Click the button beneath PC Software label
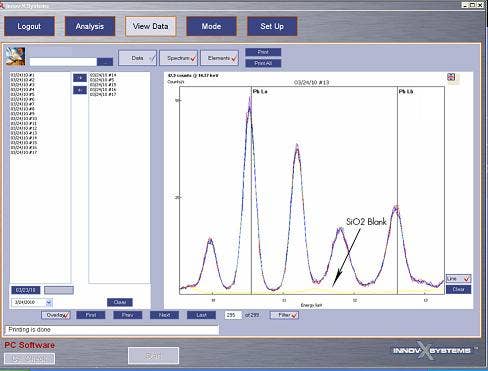The width and height of the screenshot is (488, 371). tap(30, 359)
